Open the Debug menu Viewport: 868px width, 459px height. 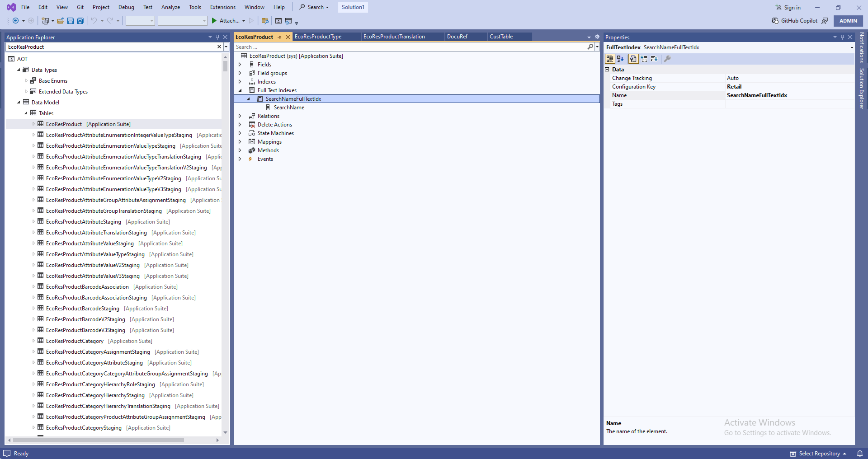tap(126, 7)
